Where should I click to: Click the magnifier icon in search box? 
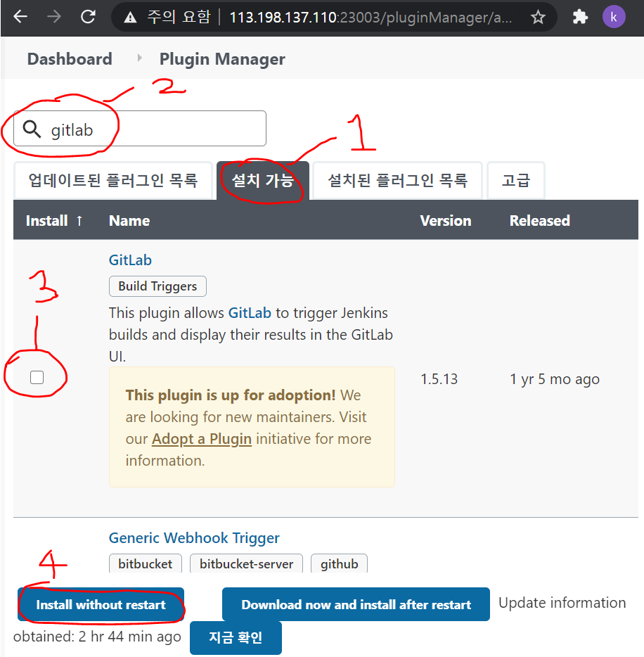[x=32, y=129]
